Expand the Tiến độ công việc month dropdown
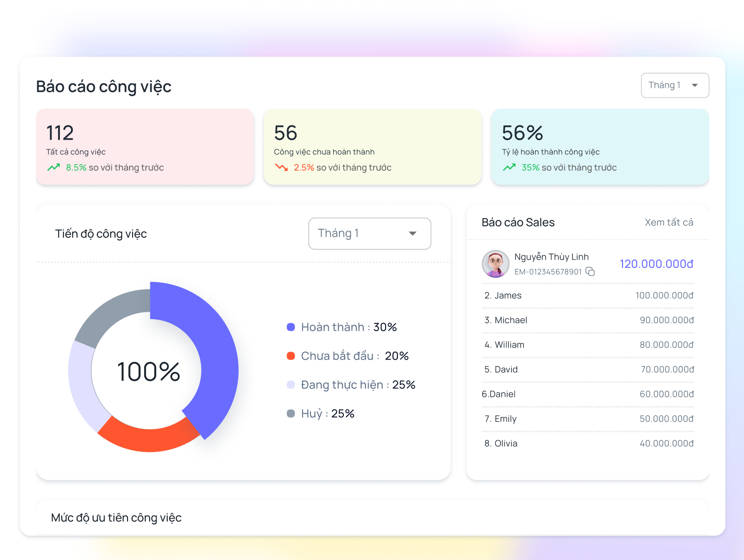Image resolution: width=744 pixels, height=560 pixels. [x=369, y=233]
